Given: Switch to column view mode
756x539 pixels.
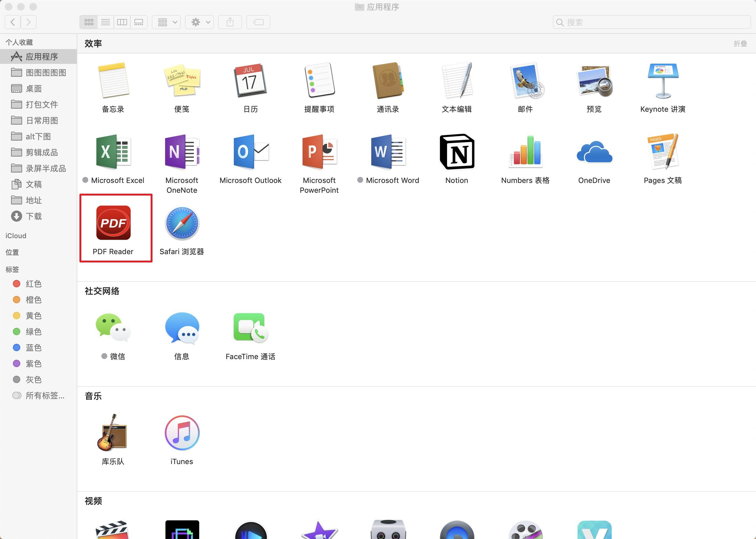Looking at the screenshot, I should click(x=122, y=22).
